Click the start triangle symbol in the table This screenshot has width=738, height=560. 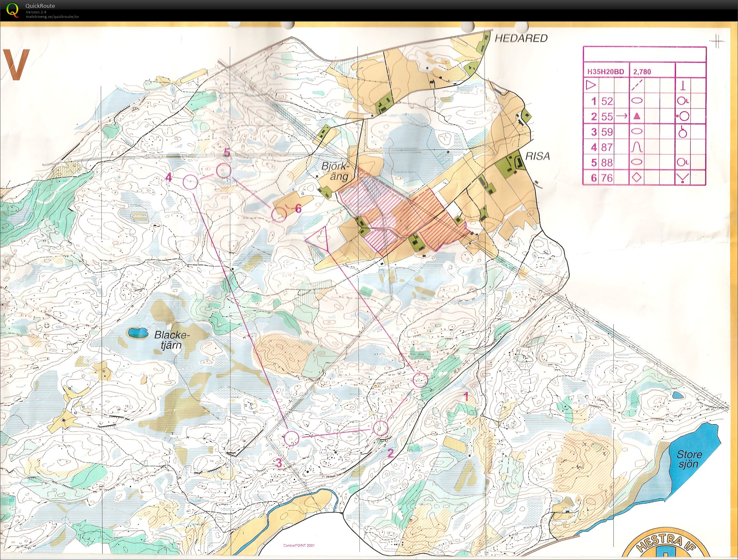pos(591,86)
